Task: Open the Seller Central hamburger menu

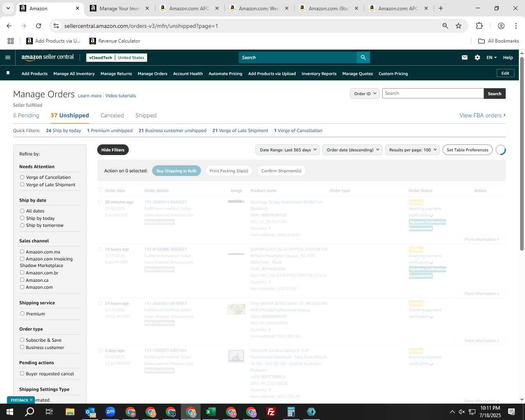Action: [x=8, y=57]
